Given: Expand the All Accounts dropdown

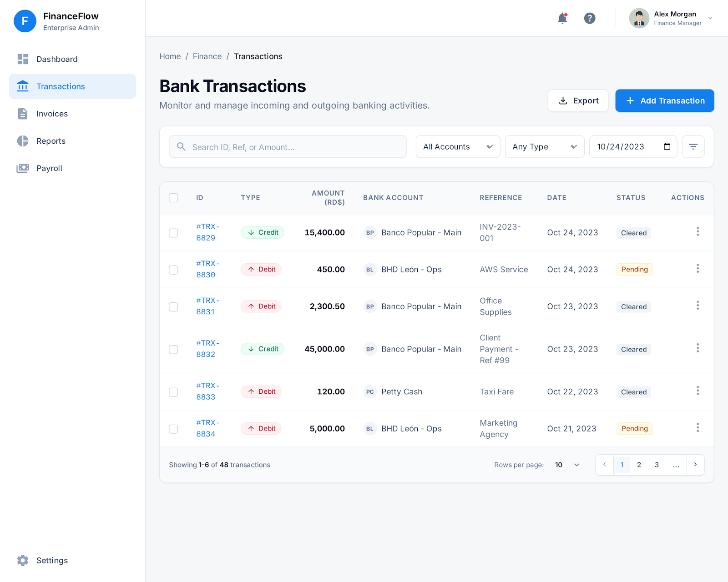Looking at the screenshot, I should [x=458, y=147].
